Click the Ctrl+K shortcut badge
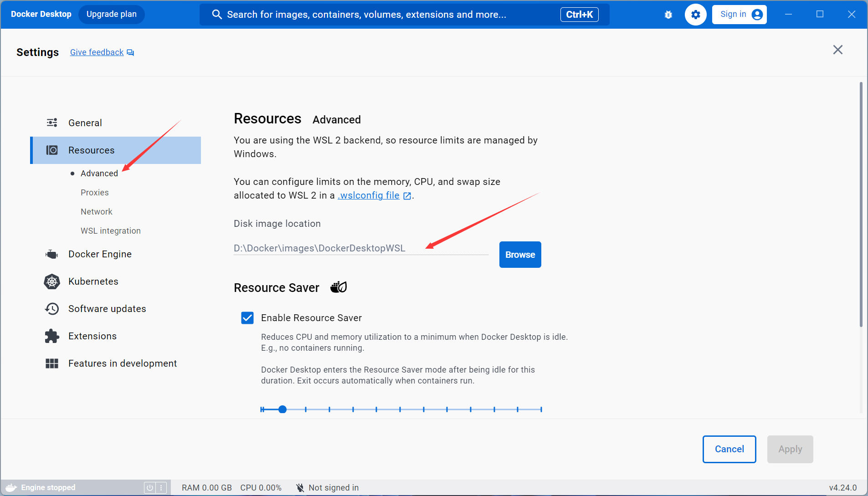868x496 pixels. pyautogui.click(x=579, y=15)
